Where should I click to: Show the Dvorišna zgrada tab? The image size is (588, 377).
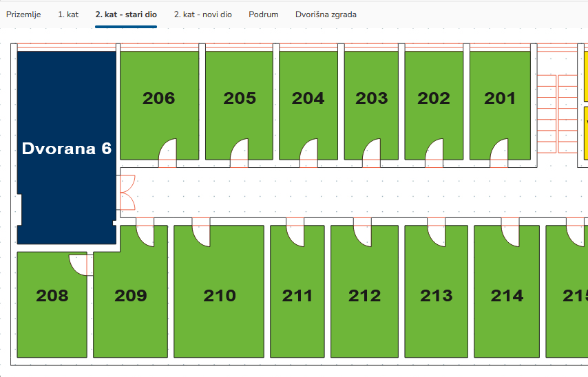(x=326, y=14)
